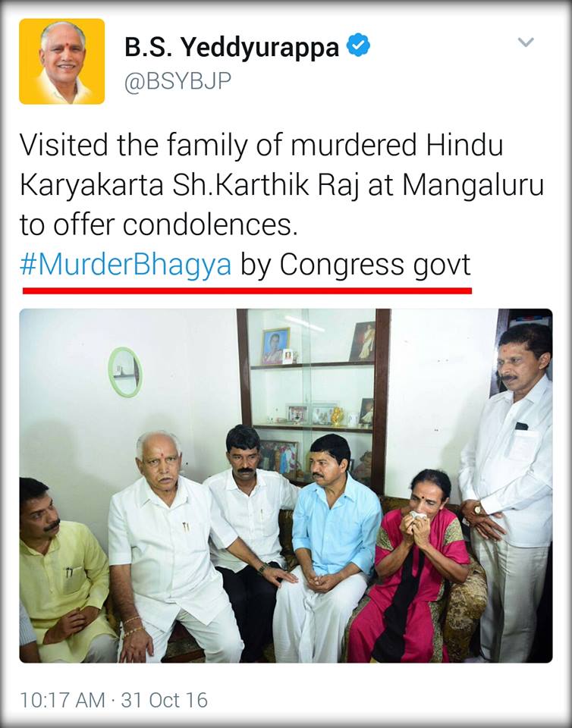Click the wooden glass display cabinet in the photo
The image size is (572, 728).
[313, 400]
